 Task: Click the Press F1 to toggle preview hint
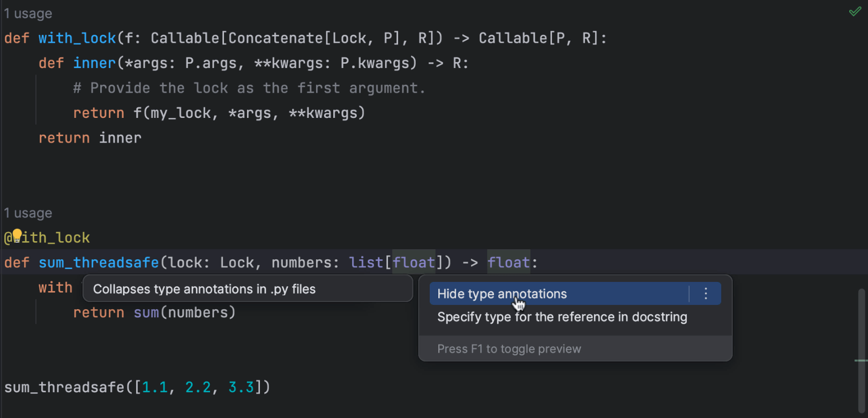(x=509, y=349)
